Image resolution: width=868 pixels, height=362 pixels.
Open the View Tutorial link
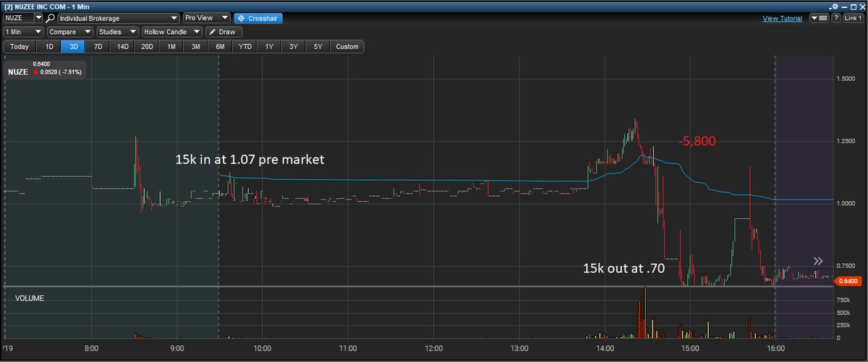pyautogui.click(x=782, y=18)
